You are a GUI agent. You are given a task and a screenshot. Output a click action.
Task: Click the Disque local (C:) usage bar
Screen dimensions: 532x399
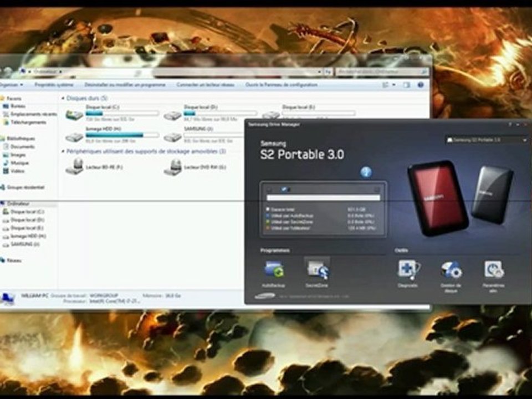tap(122, 113)
